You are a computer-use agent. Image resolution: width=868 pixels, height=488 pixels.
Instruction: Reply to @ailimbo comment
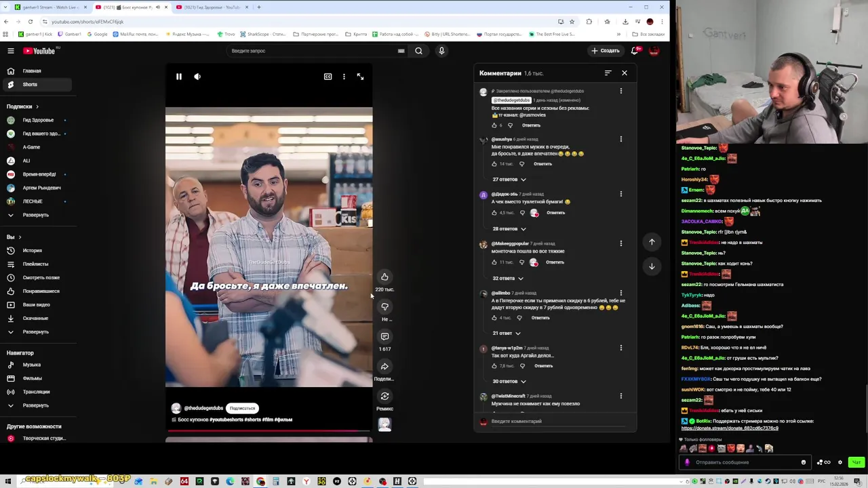point(540,318)
